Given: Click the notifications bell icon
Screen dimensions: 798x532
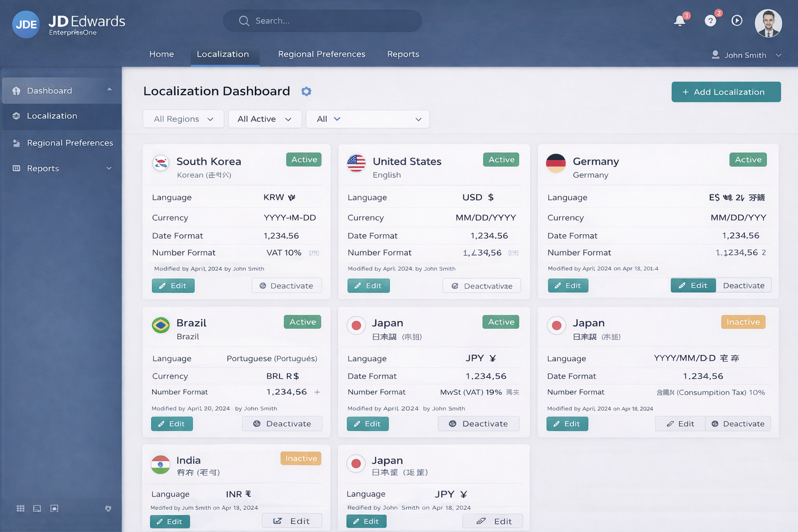Looking at the screenshot, I should 680,21.
